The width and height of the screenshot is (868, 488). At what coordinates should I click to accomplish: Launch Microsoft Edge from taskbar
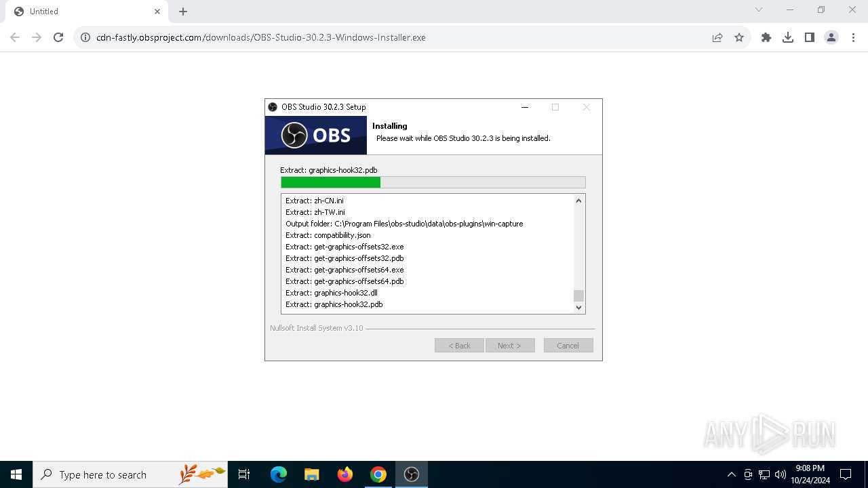tap(279, 474)
